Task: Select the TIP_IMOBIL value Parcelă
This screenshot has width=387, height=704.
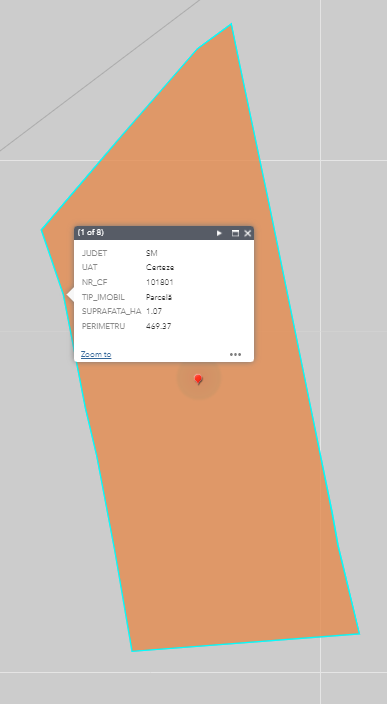Action: (159, 297)
